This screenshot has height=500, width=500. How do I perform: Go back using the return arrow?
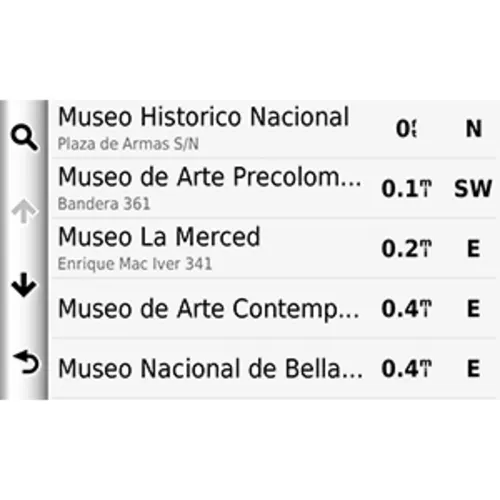click(x=26, y=362)
